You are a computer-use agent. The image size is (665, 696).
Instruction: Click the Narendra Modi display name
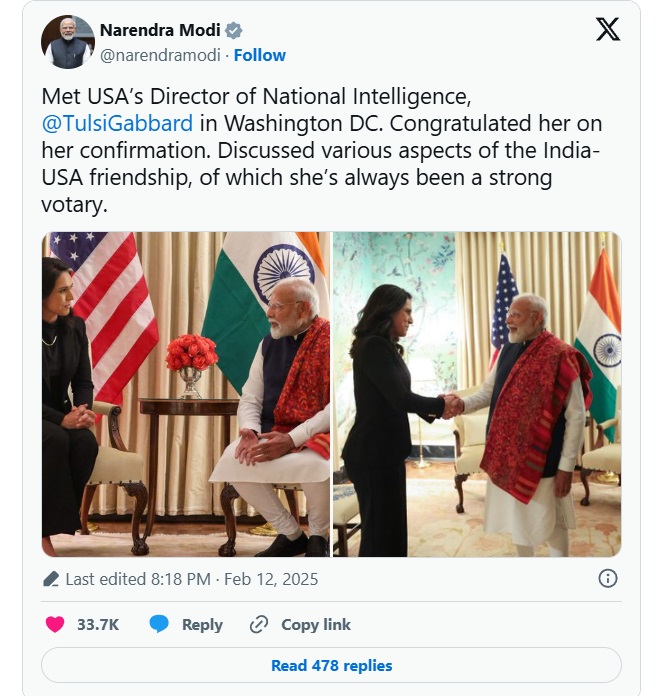click(160, 30)
